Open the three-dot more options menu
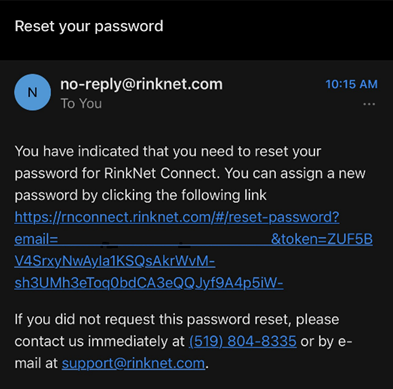The width and height of the screenshot is (393, 389). pyautogui.click(x=369, y=104)
